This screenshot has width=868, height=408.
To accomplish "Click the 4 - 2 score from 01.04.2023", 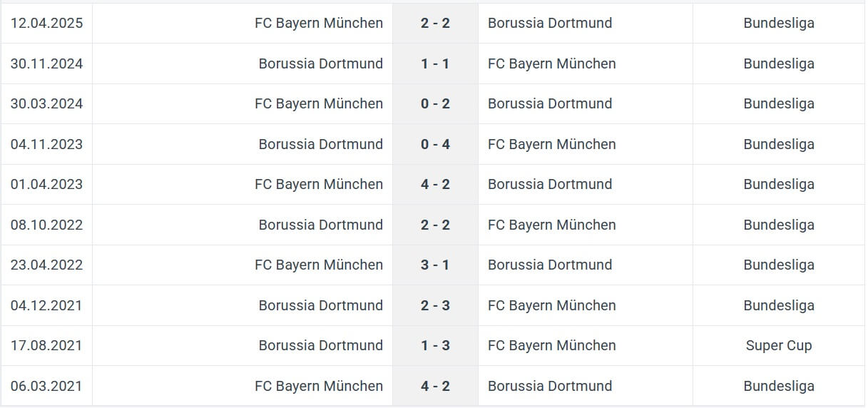I will tap(435, 184).
